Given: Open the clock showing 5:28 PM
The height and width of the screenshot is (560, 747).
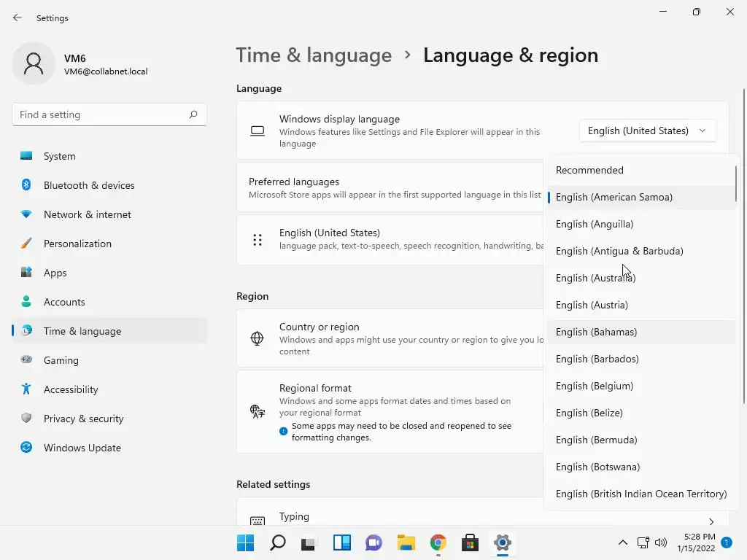Looking at the screenshot, I should point(696,542).
